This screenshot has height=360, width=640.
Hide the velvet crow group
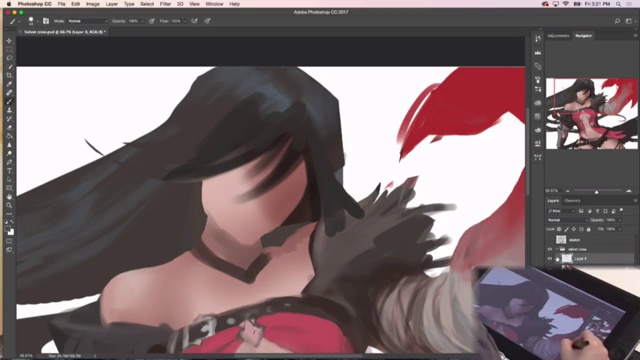click(x=550, y=249)
